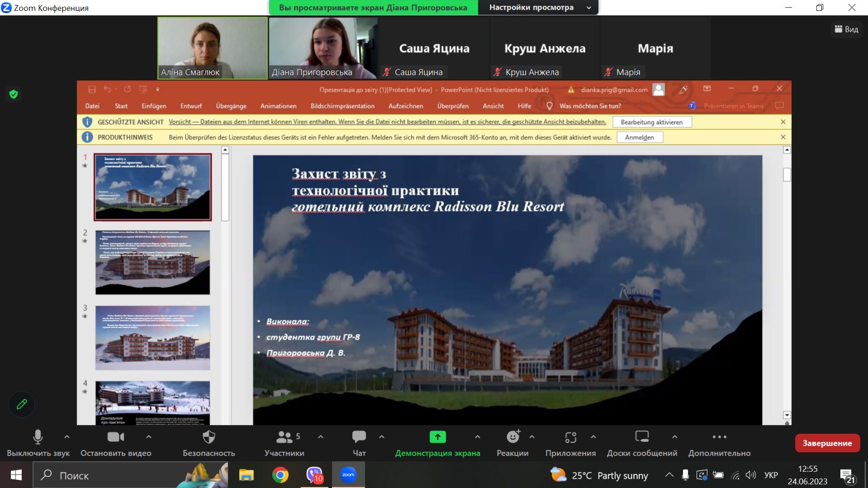This screenshot has height=488, width=868.
Task: Open audio options arrow next to microphone
Action: click(67, 436)
